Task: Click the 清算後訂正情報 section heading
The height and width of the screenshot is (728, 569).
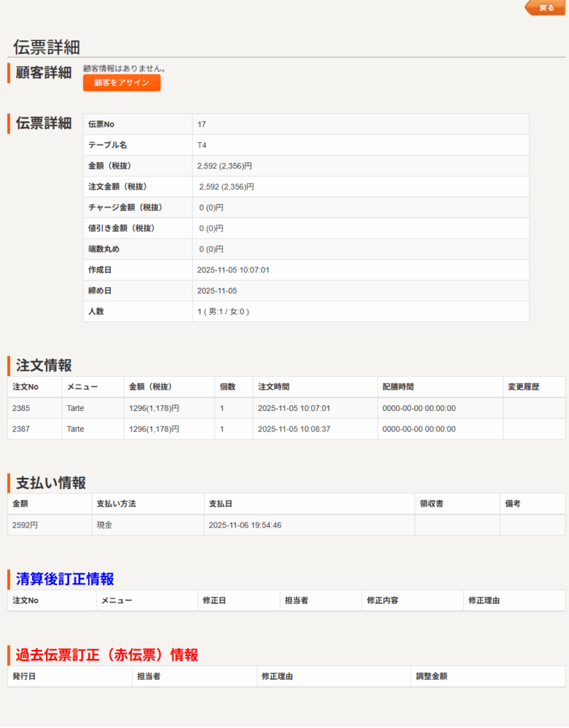Action: click(65, 579)
